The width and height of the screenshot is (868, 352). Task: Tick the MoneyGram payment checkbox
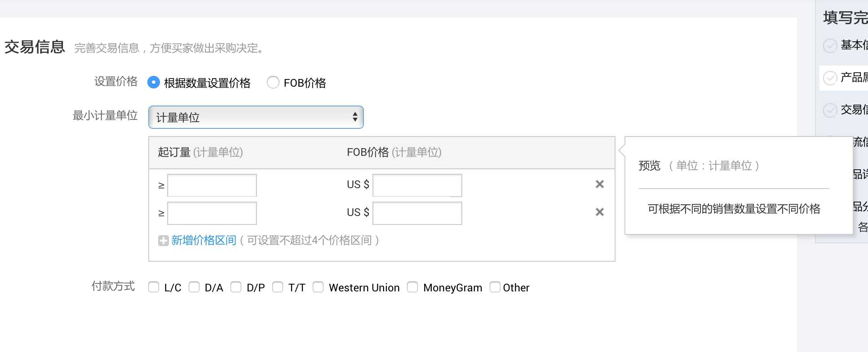pyautogui.click(x=412, y=287)
